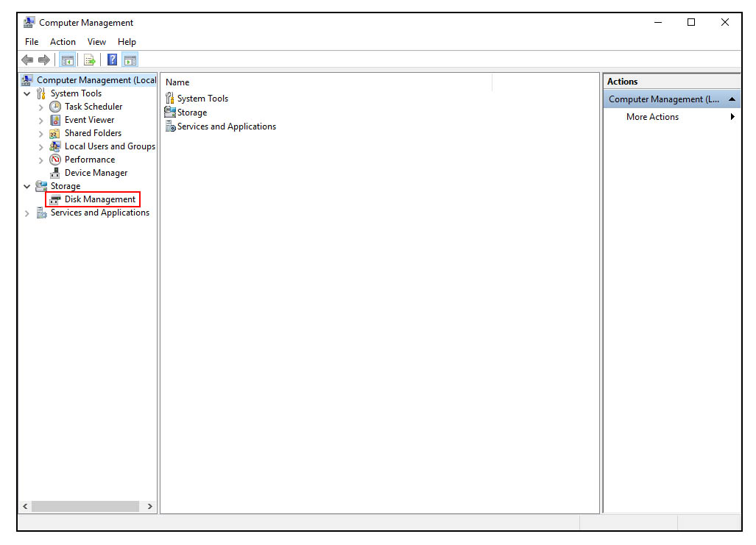
Task: Collapse the Storage tree node
Action: pyautogui.click(x=27, y=186)
